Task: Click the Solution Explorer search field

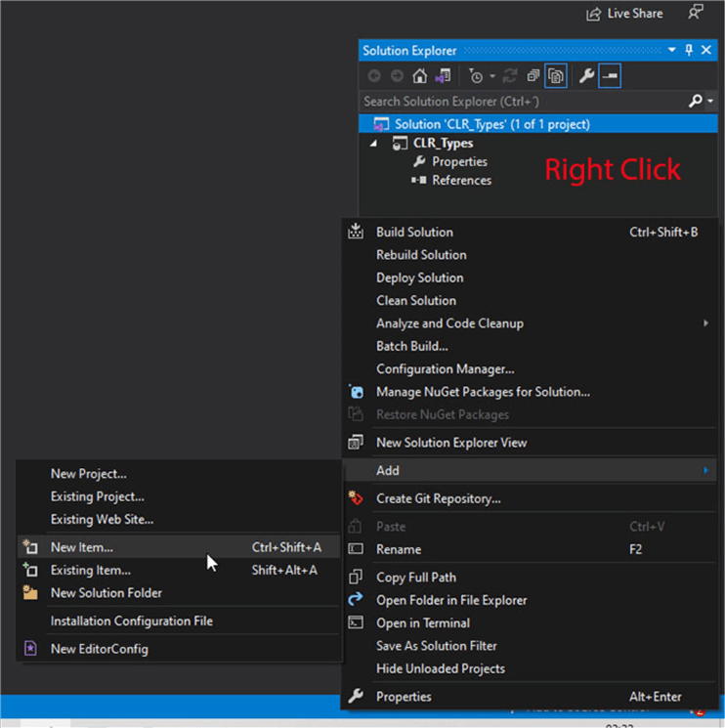Action: coord(523,102)
